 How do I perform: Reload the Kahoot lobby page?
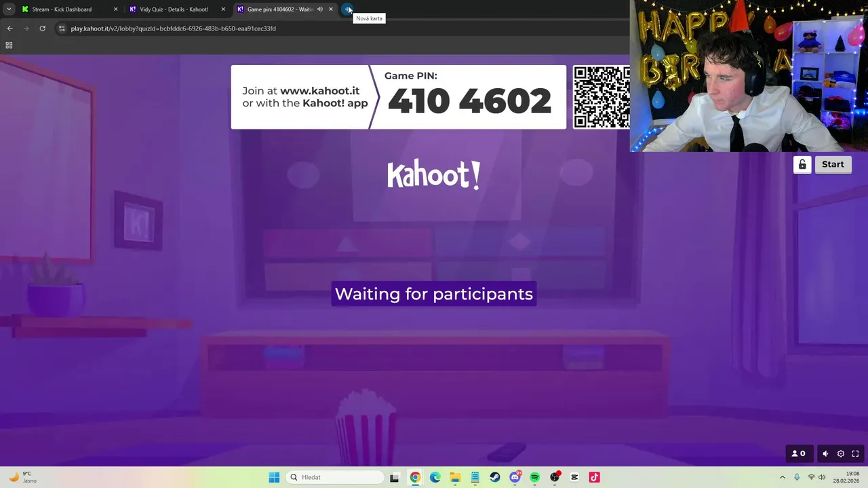[x=42, y=28]
